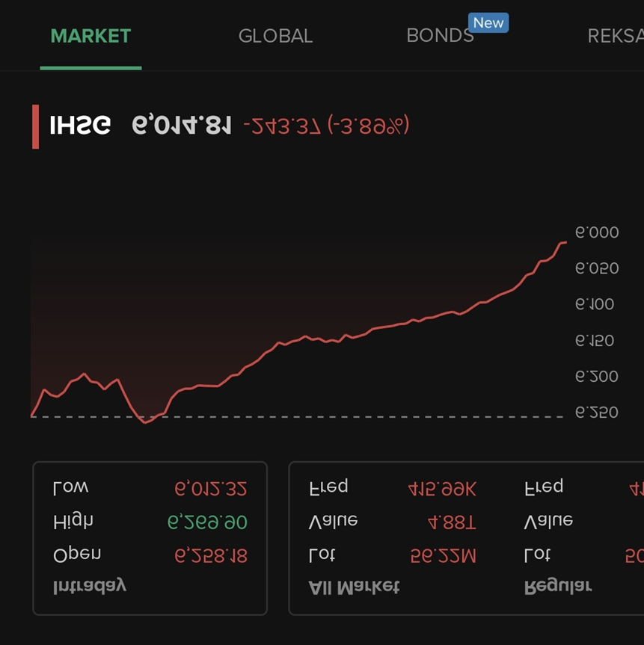Click the 6.150 axis label
This screenshot has height=645, width=644.
(x=594, y=341)
